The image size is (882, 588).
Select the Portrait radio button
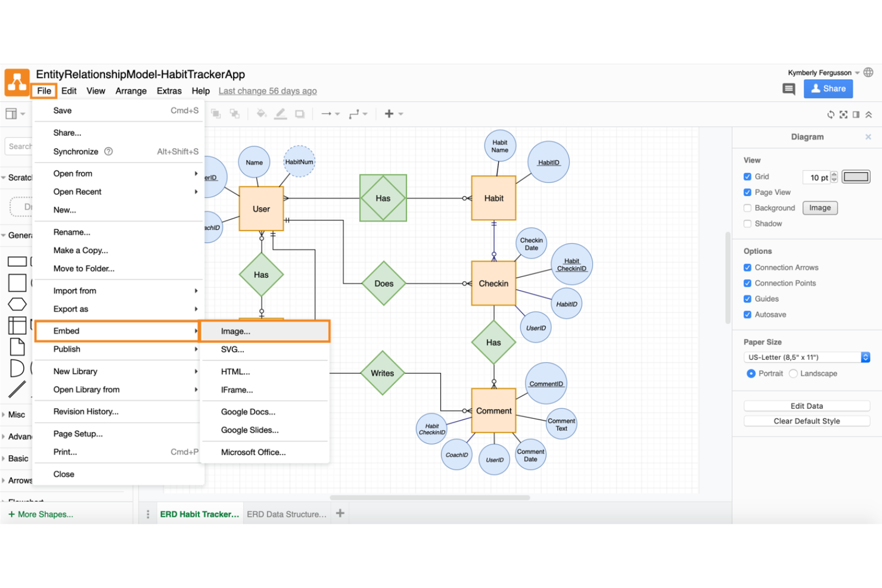tap(751, 374)
